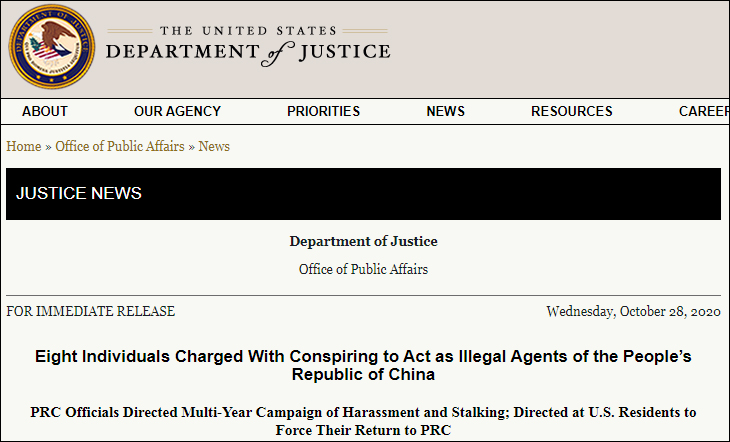Click the News breadcrumb link

pos(214,146)
